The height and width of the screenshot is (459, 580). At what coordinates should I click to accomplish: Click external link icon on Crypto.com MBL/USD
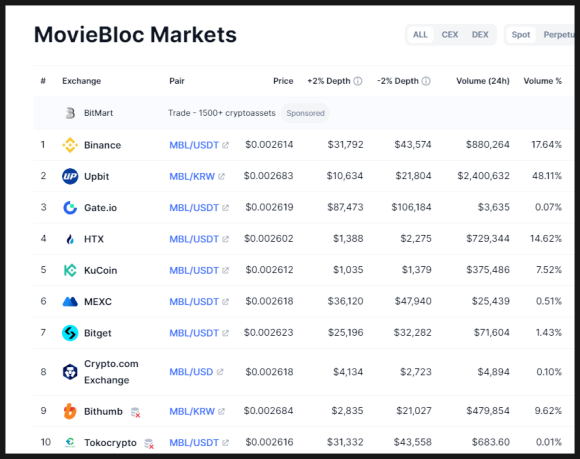[220, 372]
